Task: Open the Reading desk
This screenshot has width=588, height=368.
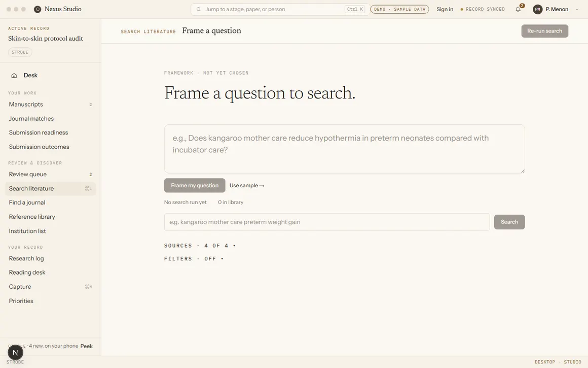Action: pyautogui.click(x=50, y=272)
